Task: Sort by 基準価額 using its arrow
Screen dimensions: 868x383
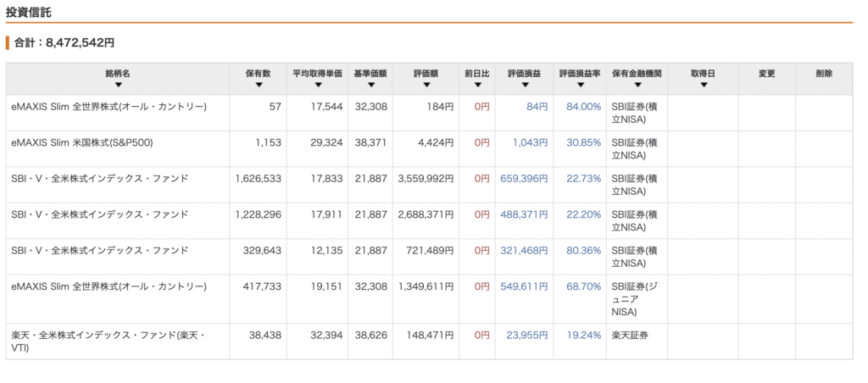Action: click(370, 85)
